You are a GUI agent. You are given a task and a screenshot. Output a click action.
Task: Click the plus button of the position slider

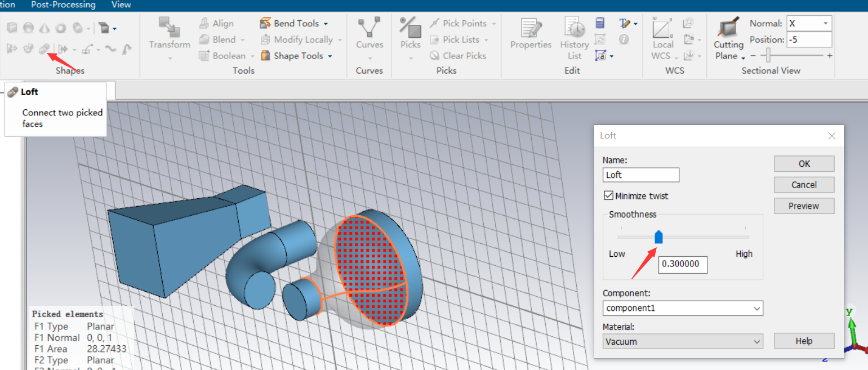(829, 56)
